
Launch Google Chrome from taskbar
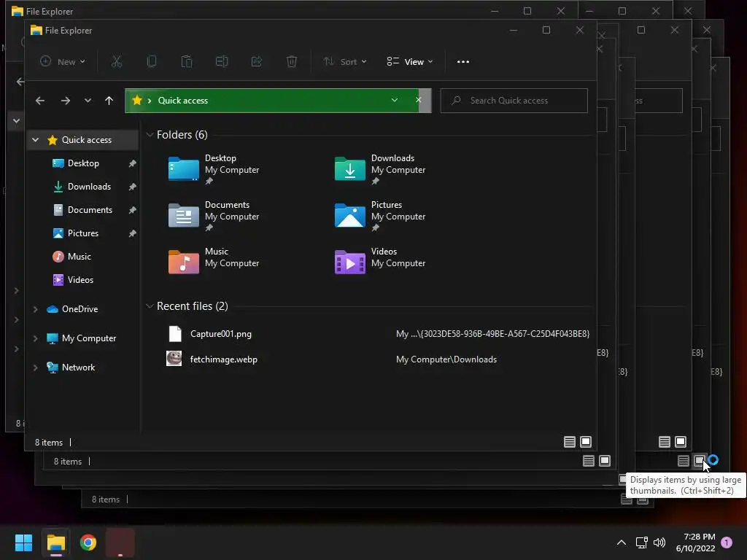pos(88,542)
